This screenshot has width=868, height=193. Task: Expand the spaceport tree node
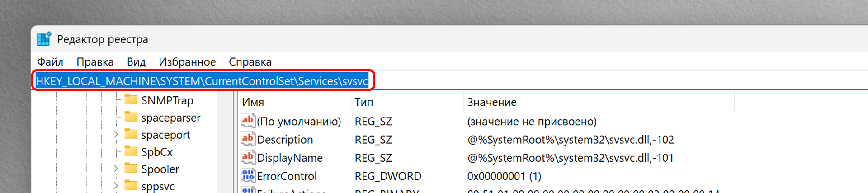click(x=116, y=134)
